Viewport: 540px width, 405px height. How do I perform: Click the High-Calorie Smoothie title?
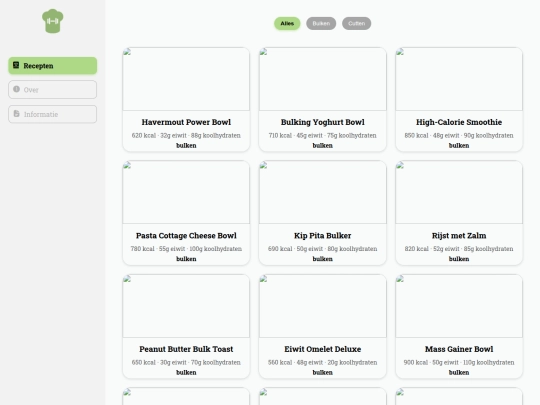coord(459,122)
